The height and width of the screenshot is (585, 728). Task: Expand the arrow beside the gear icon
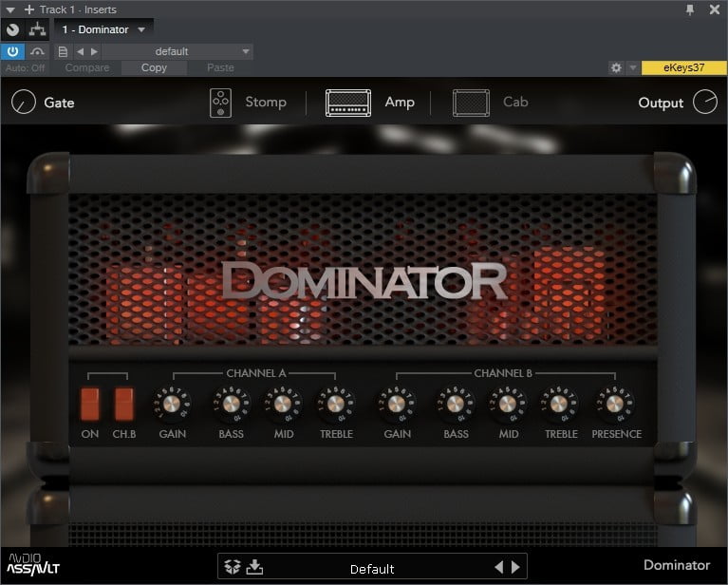[633, 67]
